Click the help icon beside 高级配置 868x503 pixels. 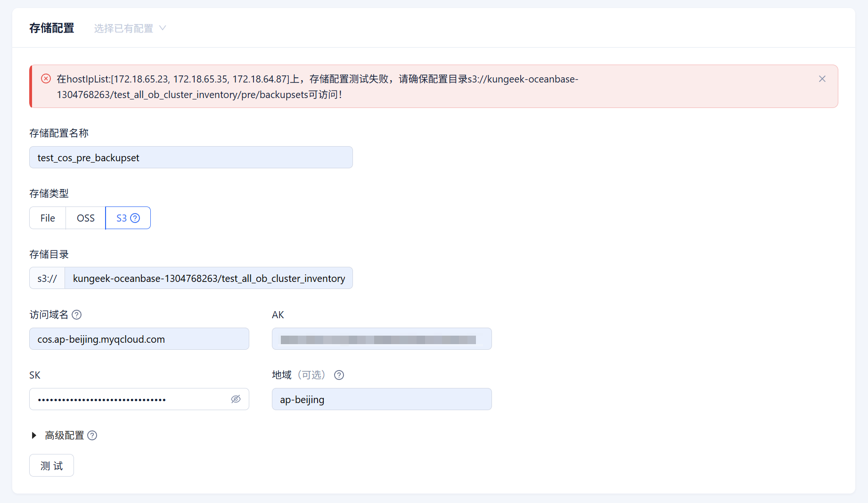click(x=92, y=436)
